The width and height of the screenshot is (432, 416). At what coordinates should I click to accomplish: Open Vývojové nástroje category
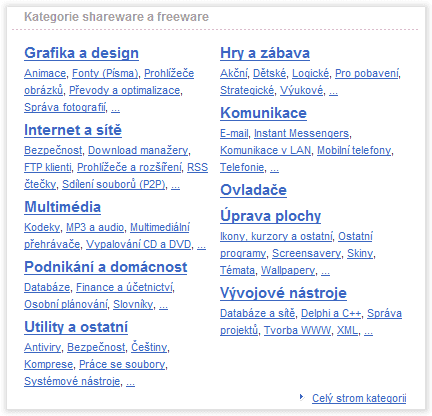(x=283, y=293)
